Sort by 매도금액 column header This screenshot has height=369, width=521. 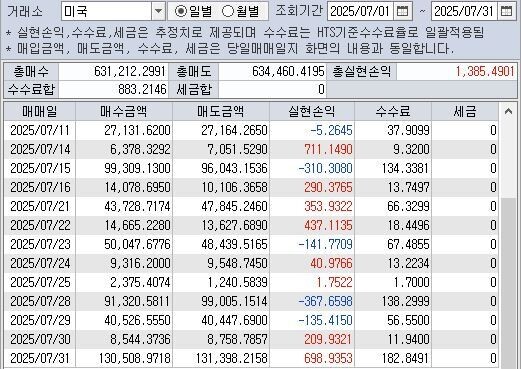coord(221,111)
